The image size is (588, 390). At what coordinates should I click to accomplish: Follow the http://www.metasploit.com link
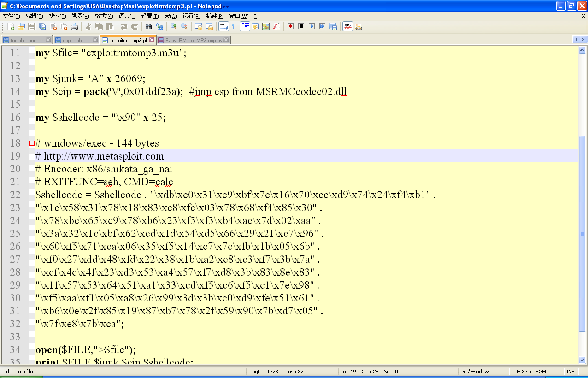click(104, 156)
